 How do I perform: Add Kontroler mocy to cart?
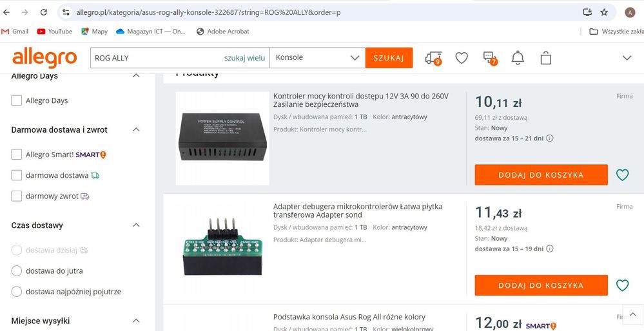541,175
